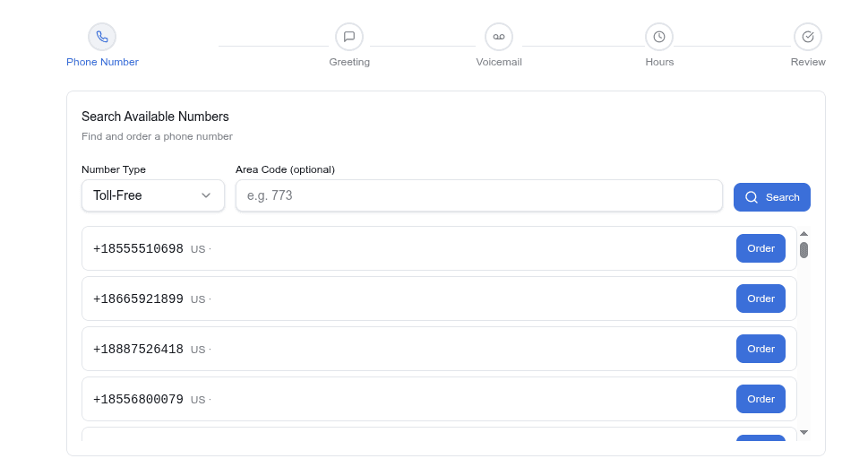
Task: Click the Area Code input field
Action: tap(478, 195)
